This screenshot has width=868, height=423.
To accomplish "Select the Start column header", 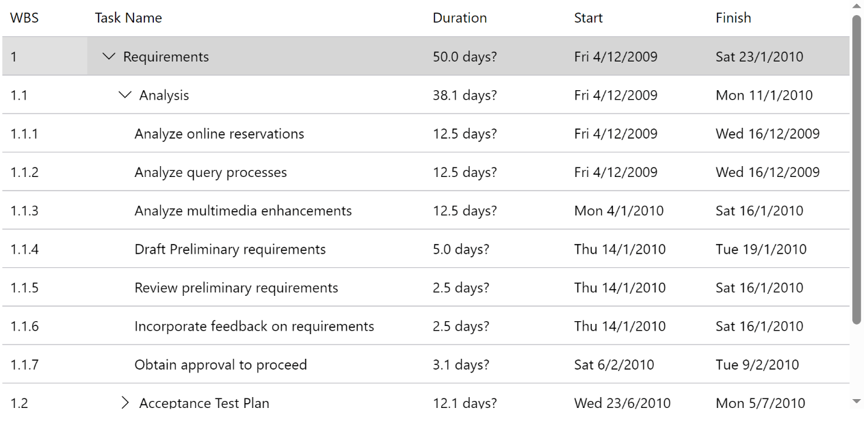I will (x=588, y=18).
